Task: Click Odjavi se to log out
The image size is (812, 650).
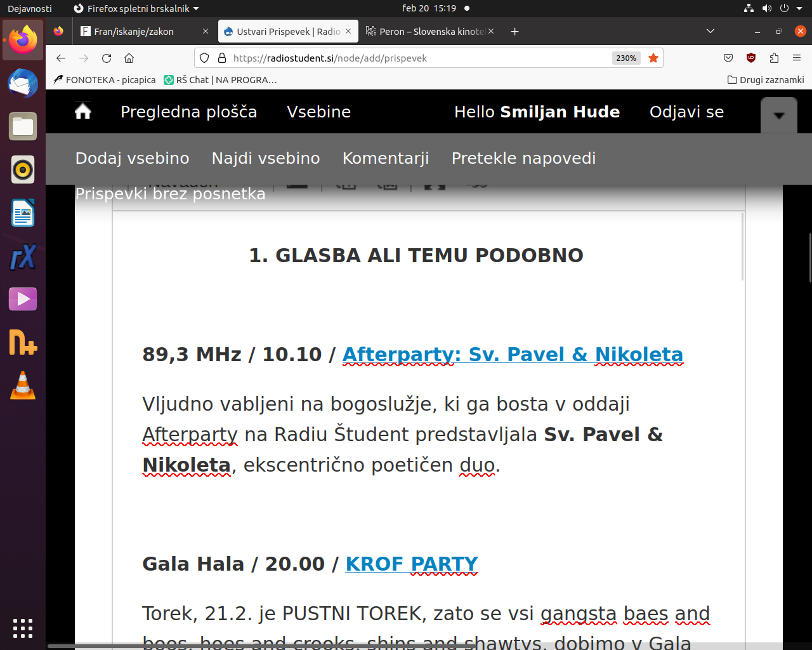Action: coord(686,112)
